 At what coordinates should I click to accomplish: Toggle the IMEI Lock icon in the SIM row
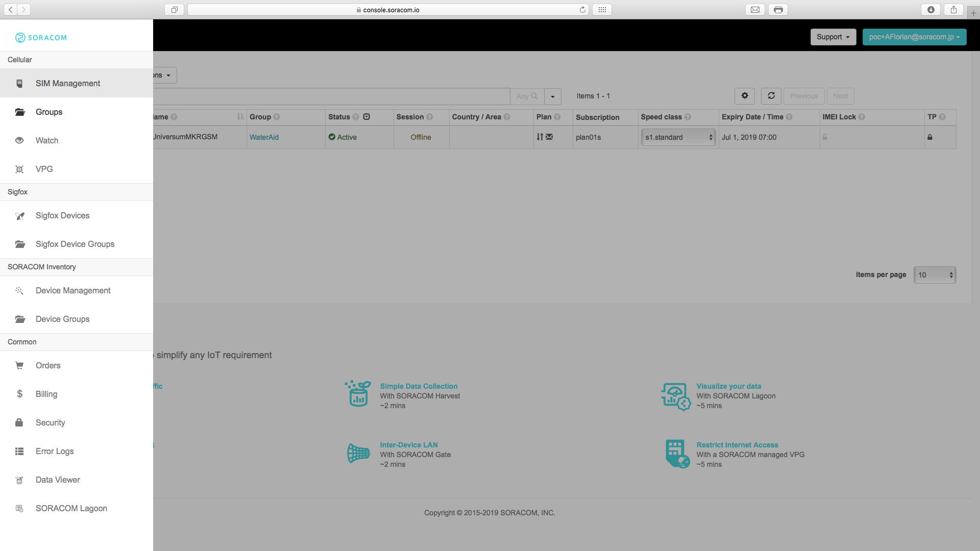825,137
